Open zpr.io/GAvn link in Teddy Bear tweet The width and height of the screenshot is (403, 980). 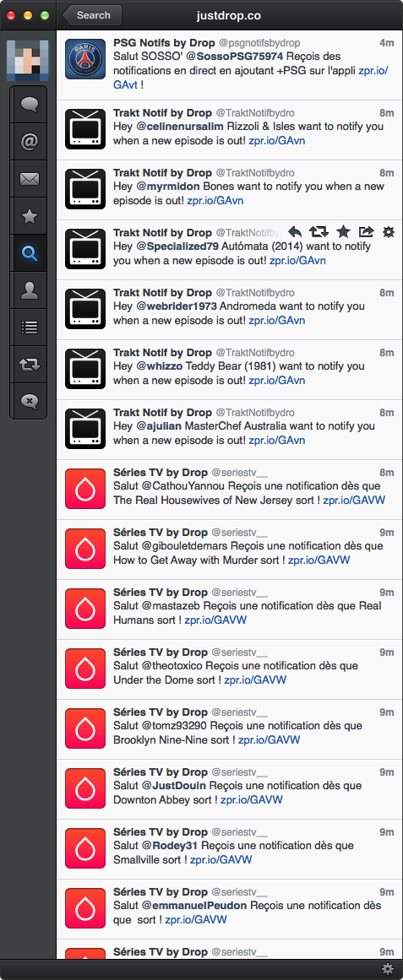[x=277, y=381]
